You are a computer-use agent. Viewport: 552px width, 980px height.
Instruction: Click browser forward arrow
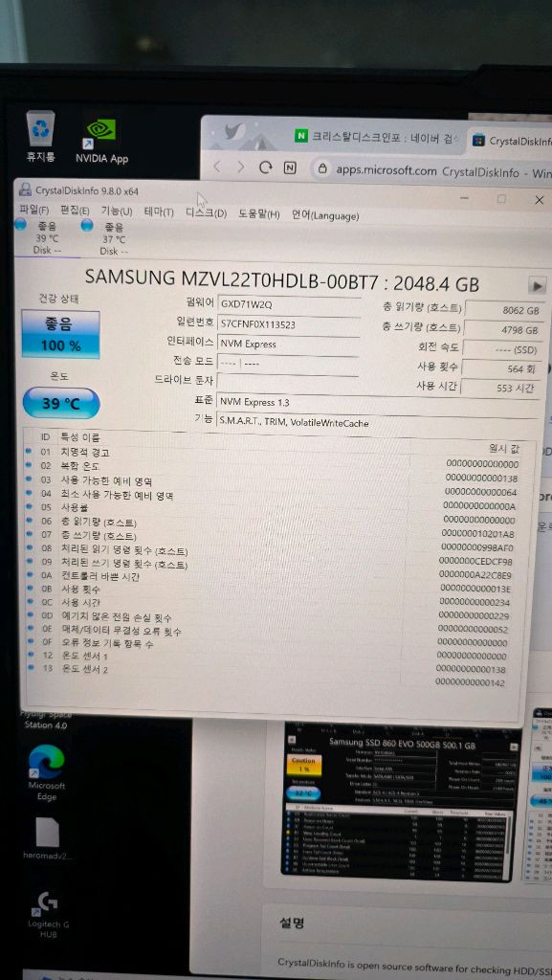click(x=240, y=167)
